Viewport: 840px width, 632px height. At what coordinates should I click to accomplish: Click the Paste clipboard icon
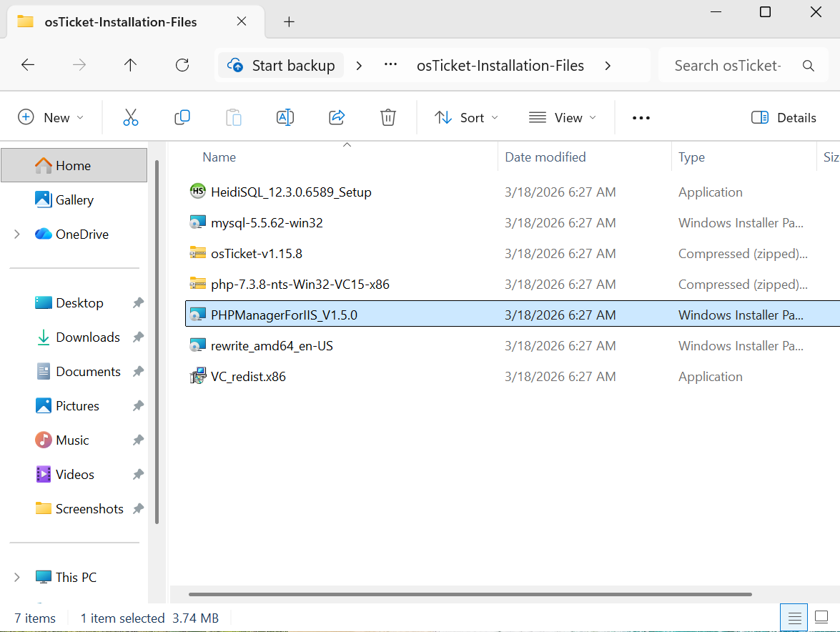[234, 117]
